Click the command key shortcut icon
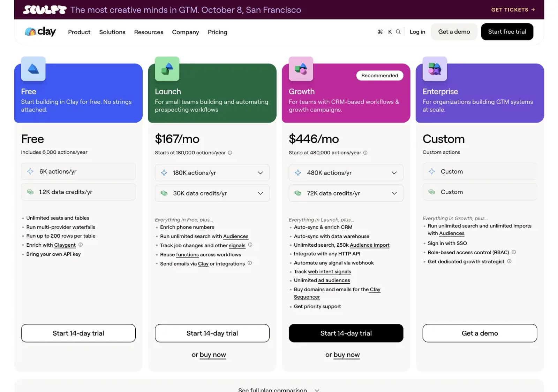 pyautogui.click(x=380, y=32)
